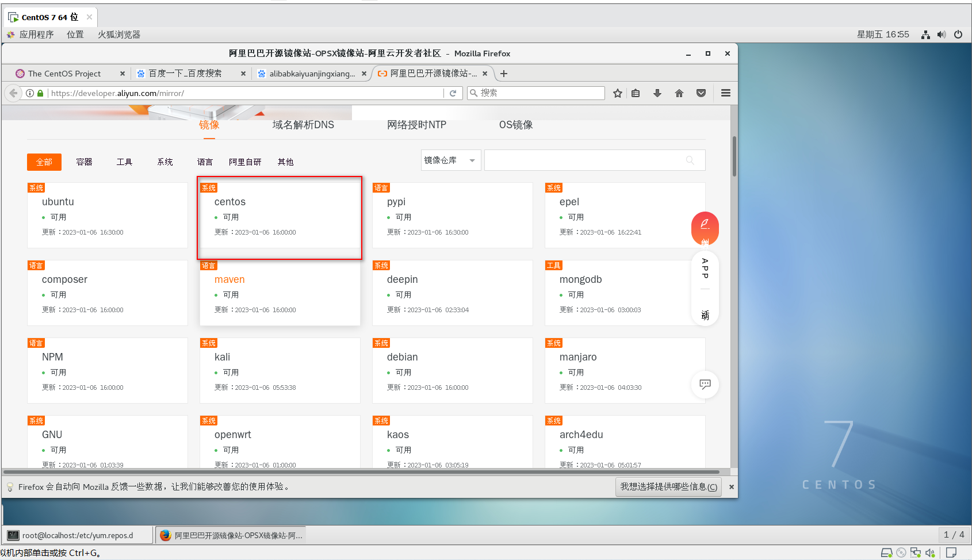
Task: Open the chat feedback floating icon
Action: point(705,384)
